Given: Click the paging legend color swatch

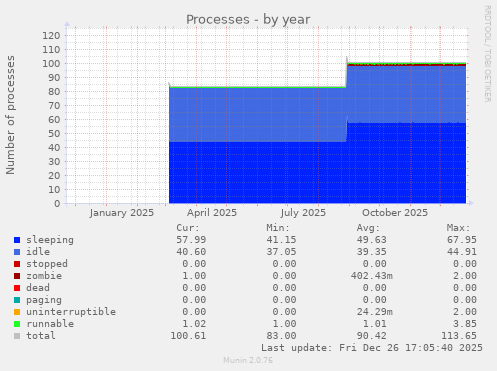Looking at the screenshot, I should point(17,300).
